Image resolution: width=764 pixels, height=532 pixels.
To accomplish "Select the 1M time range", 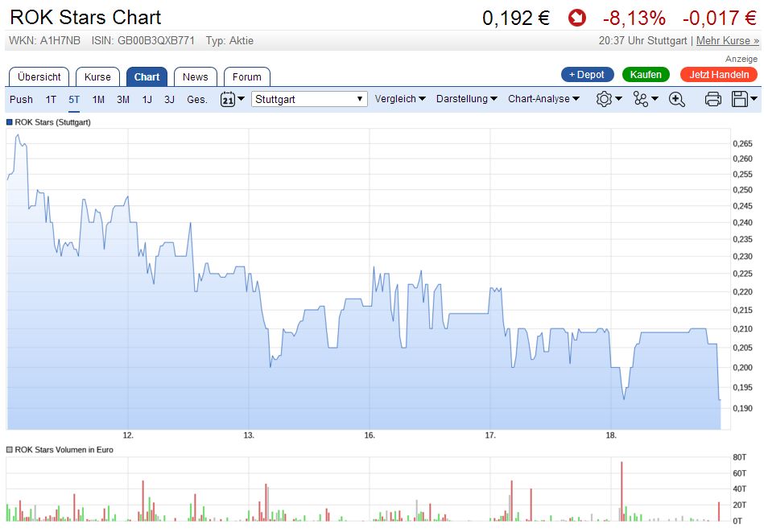I will (x=98, y=99).
